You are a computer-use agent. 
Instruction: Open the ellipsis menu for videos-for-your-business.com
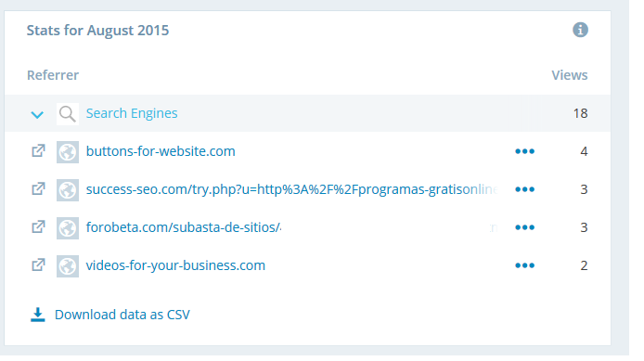tap(524, 265)
